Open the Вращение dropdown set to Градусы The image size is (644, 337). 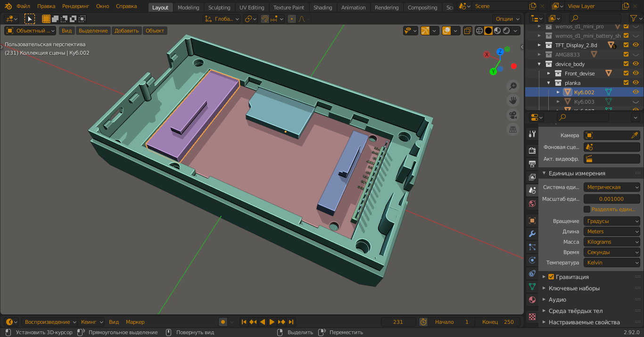point(612,221)
